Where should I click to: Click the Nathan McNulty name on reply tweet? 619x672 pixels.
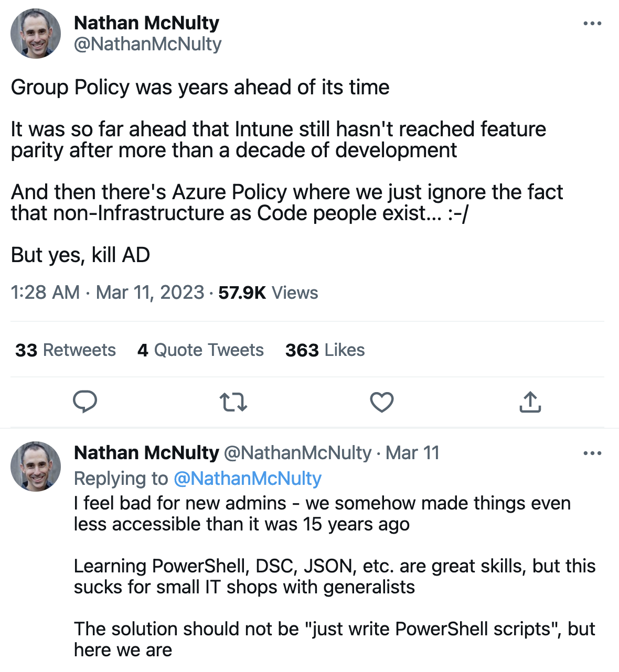[x=147, y=453]
